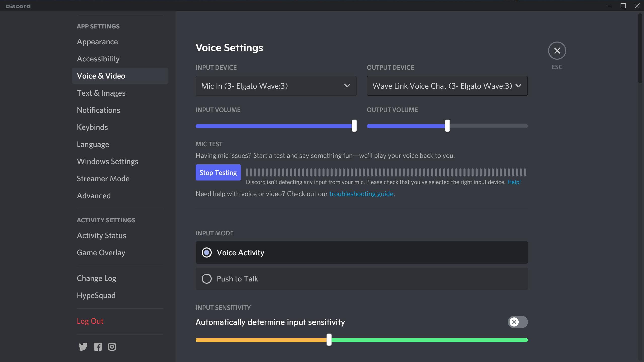
Task: Click the Help! link for mic issues
Action: pyautogui.click(x=514, y=182)
